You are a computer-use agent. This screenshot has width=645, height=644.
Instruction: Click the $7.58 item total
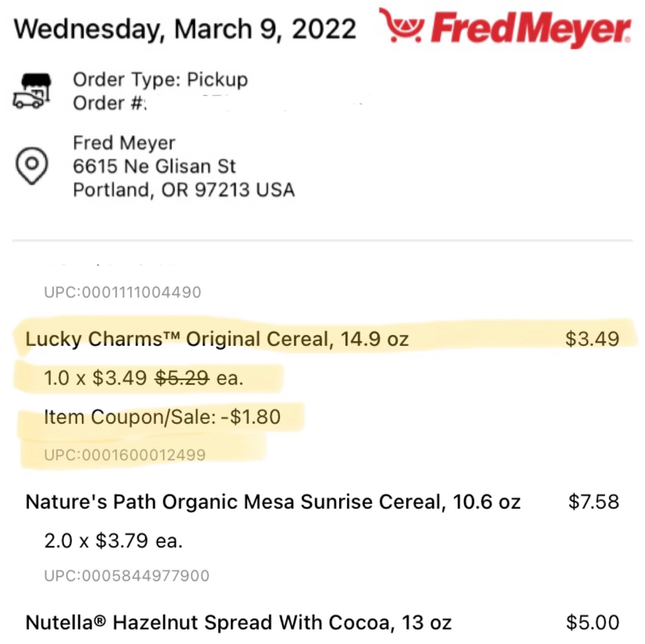(593, 502)
